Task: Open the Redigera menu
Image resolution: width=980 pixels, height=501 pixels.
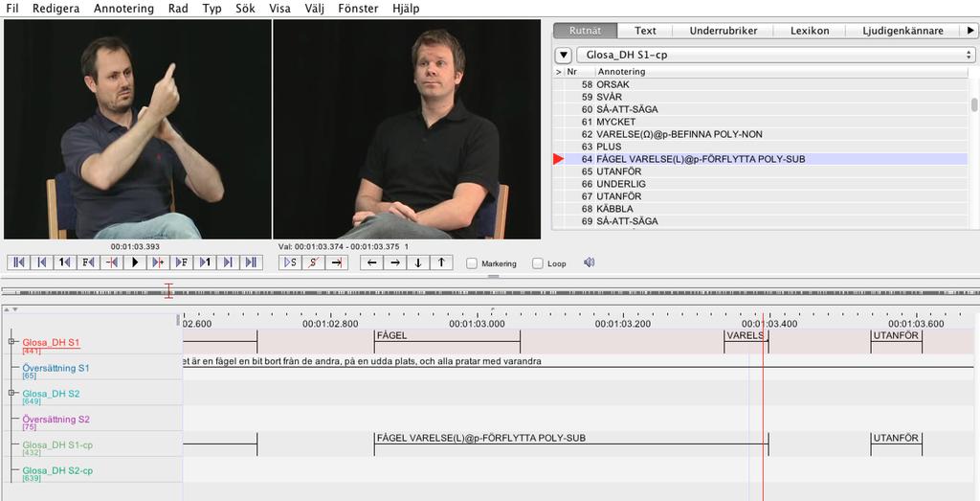Action: coord(56,8)
